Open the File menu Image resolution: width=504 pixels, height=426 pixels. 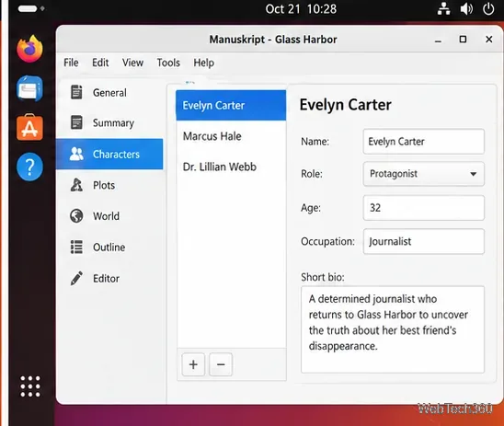(71, 63)
